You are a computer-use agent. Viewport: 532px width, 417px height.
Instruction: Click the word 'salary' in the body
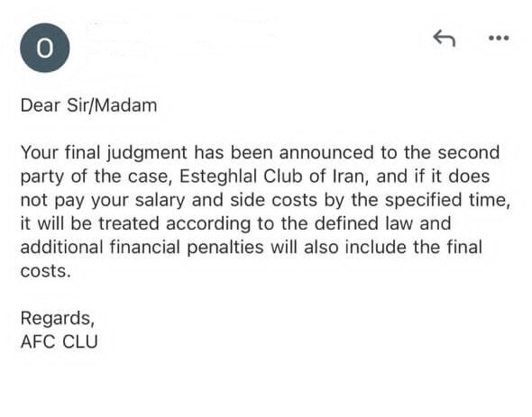(160, 200)
